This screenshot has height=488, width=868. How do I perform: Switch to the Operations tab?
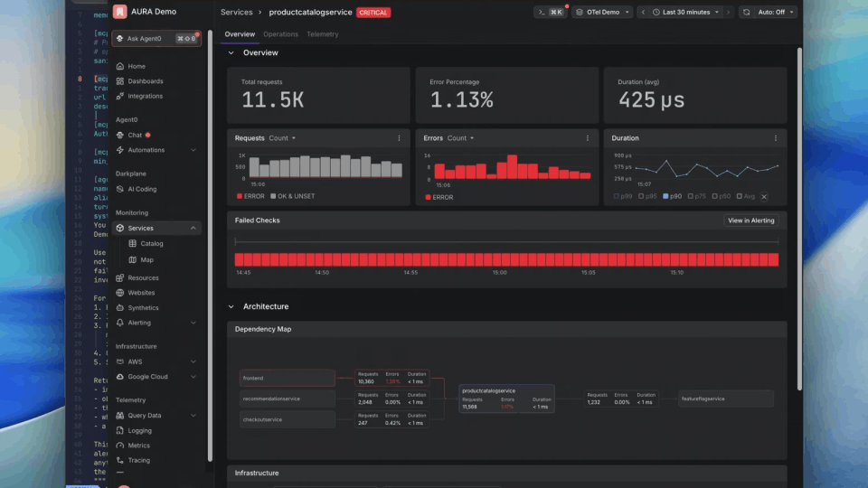pyautogui.click(x=280, y=34)
